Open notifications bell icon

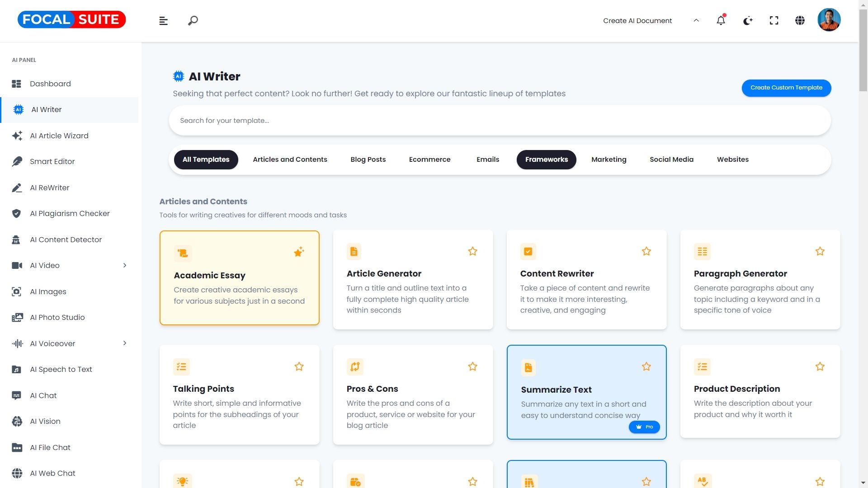point(721,21)
